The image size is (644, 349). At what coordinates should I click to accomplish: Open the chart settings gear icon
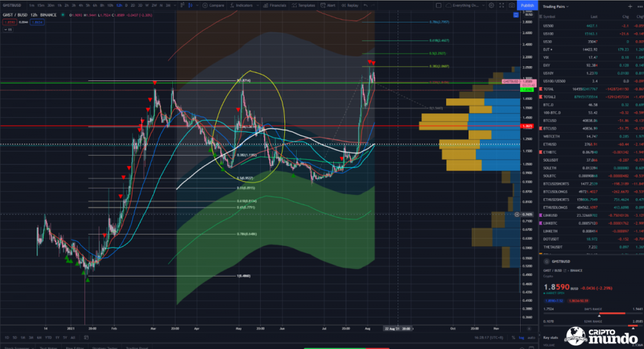pos(491,5)
